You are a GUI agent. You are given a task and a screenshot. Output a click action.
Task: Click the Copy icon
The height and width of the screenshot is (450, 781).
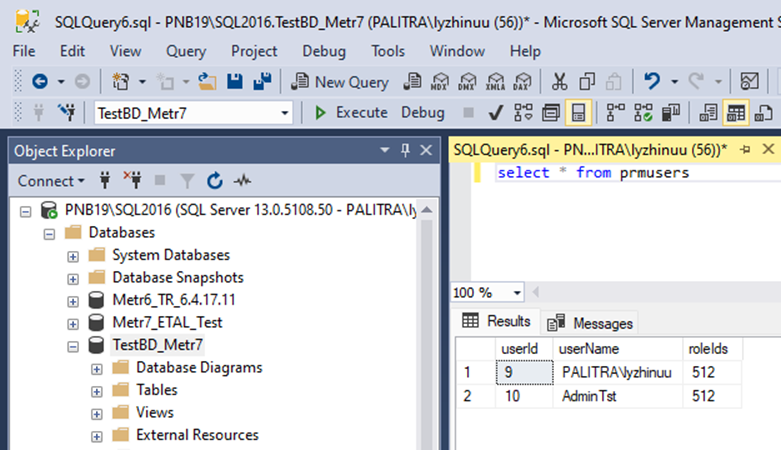pos(587,81)
